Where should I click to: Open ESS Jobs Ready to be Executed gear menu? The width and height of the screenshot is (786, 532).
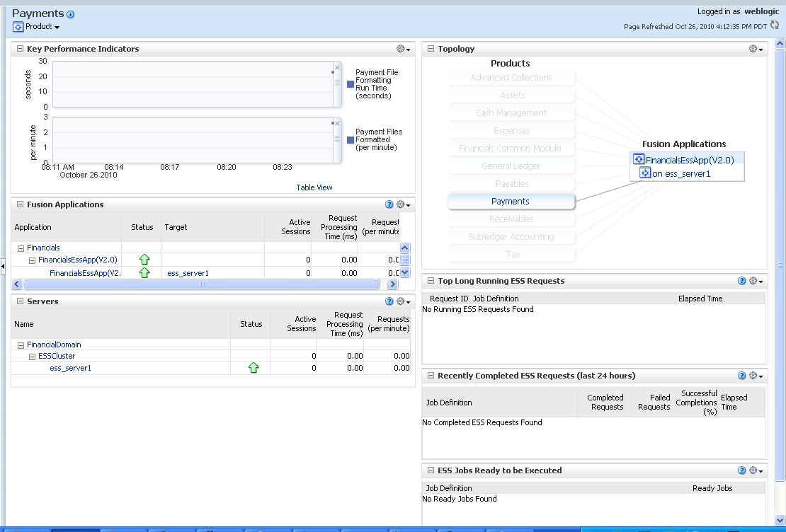[756, 470]
